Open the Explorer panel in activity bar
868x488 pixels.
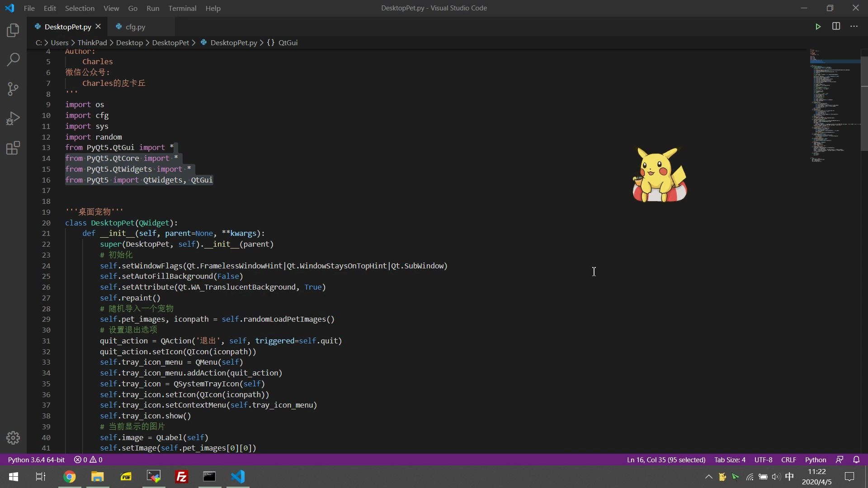(x=13, y=30)
